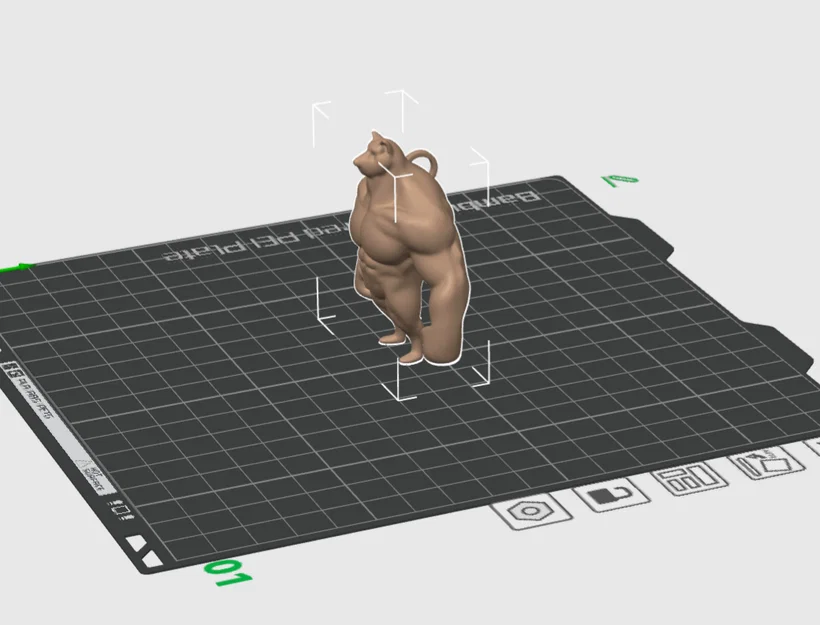Click the filament swatch icon below the plate
820x625 pixels.
610,496
